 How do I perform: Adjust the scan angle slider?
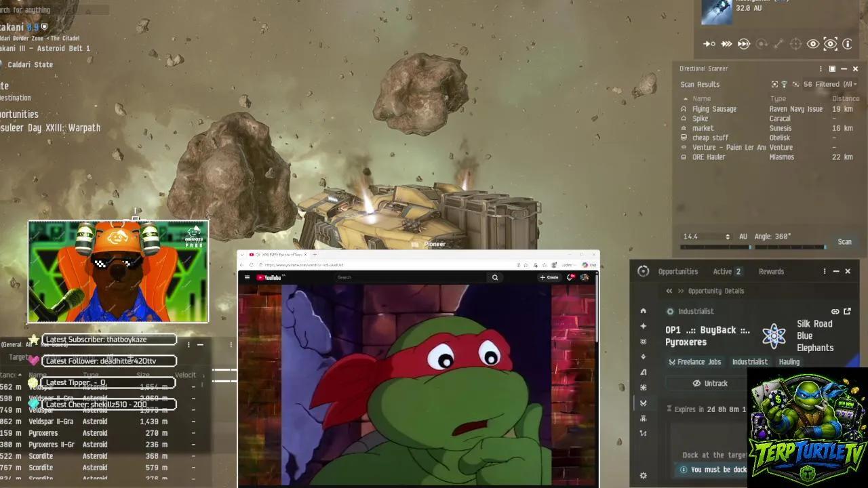tap(790, 247)
